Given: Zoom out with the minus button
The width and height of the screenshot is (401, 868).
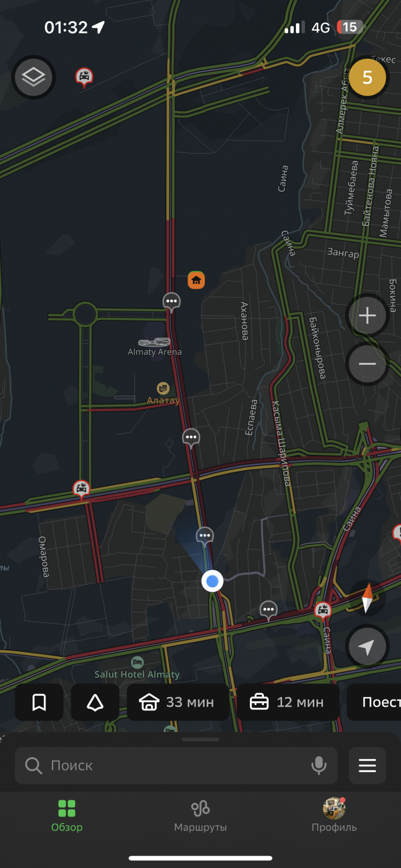Looking at the screenshot, I should tap(367, 364).
